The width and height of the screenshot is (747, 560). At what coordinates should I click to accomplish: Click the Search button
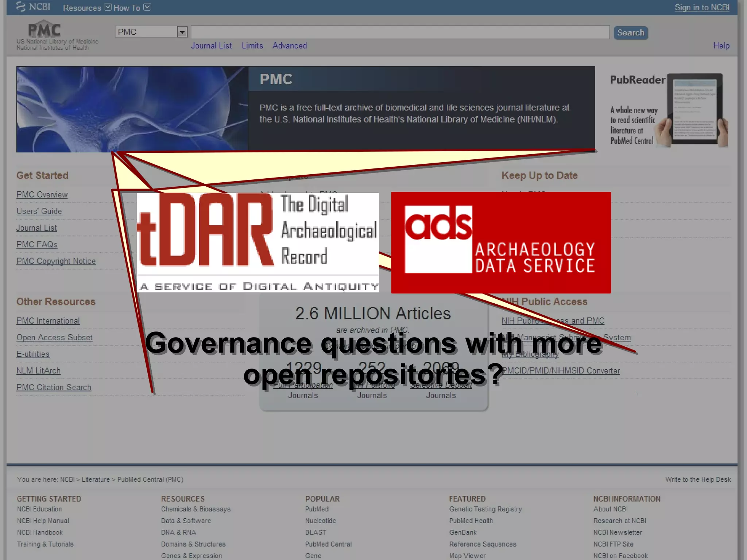631,33
